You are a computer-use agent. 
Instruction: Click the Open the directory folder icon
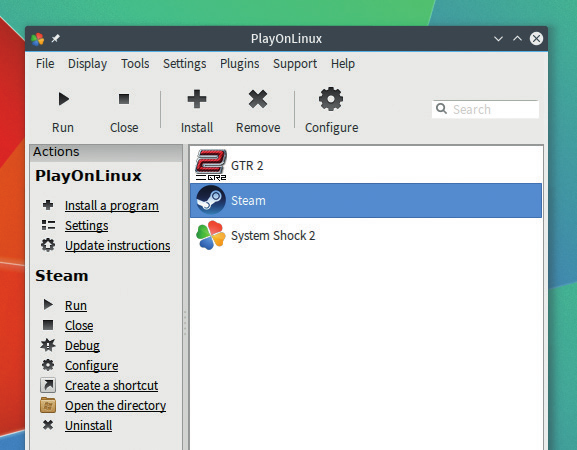pos(48,405)
